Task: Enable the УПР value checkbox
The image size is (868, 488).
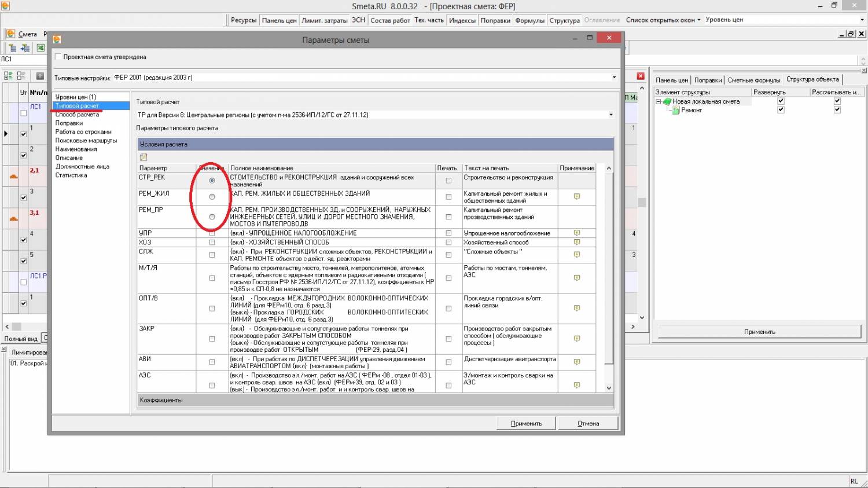Action: point(212,233)
